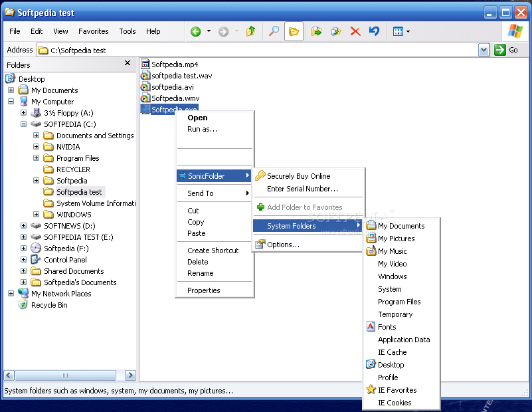Collapse My Computer tree node
This screenshot has height=412, width=532.
pos(11,101)
